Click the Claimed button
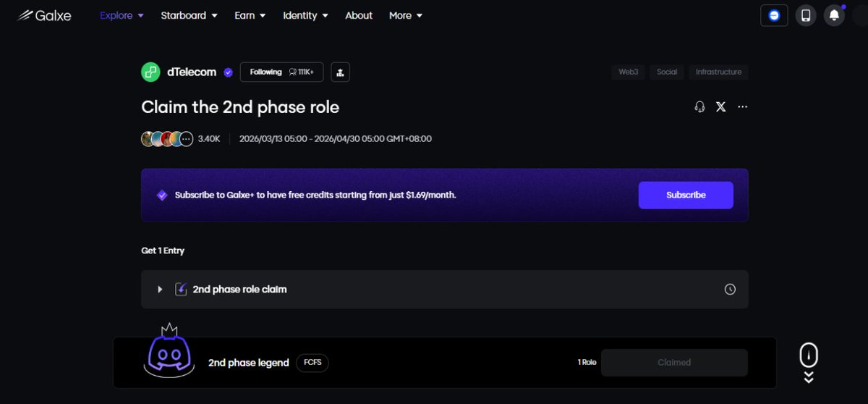 pos(674,363)
